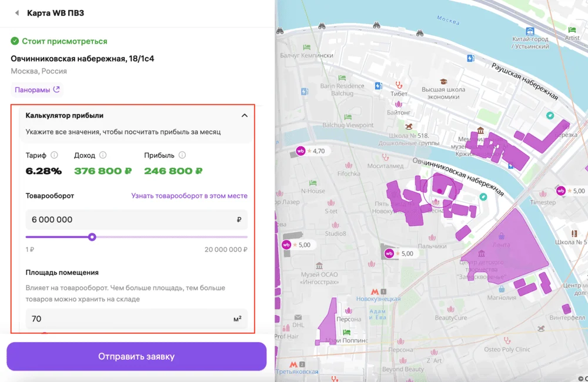
Task: Click the Балчуг Кемпински hotel icon
Action: coord(307,47)
